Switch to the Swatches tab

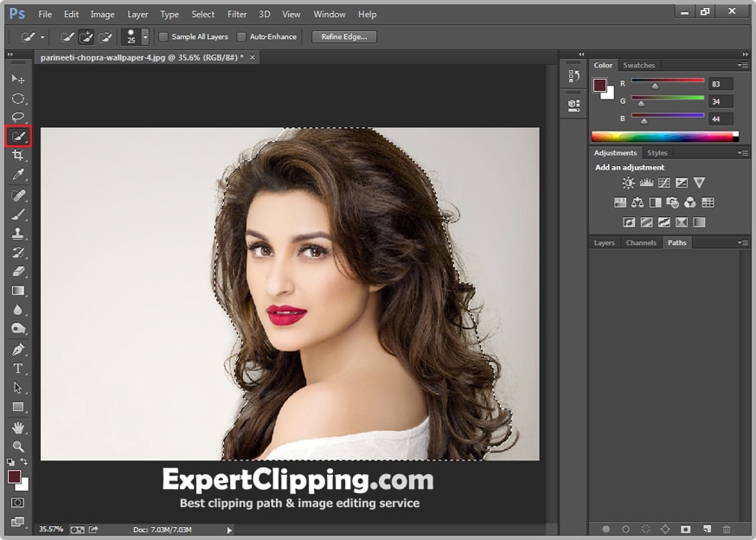639,65
